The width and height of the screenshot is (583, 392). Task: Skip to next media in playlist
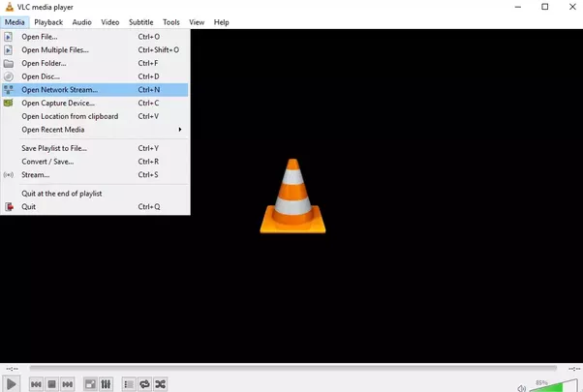[x=67, y=384]
